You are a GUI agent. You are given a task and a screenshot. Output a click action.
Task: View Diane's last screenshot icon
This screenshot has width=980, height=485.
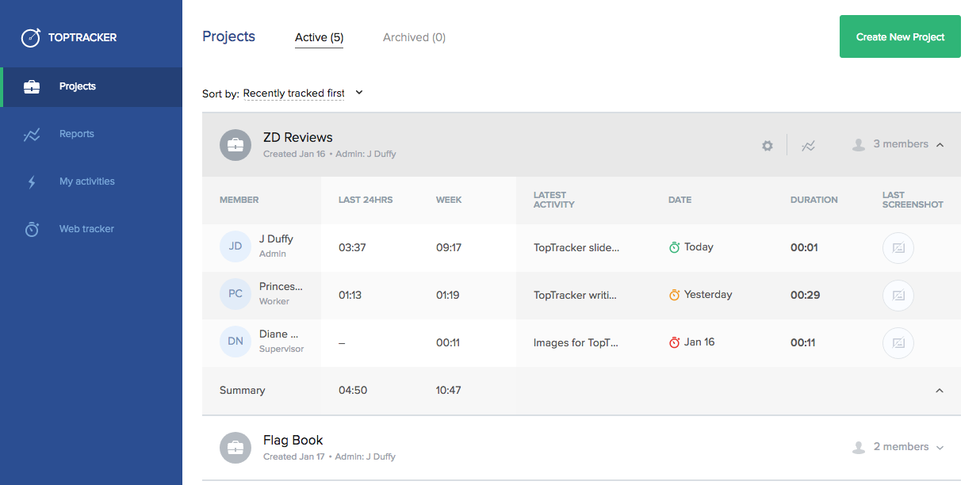tap(898, 343)
